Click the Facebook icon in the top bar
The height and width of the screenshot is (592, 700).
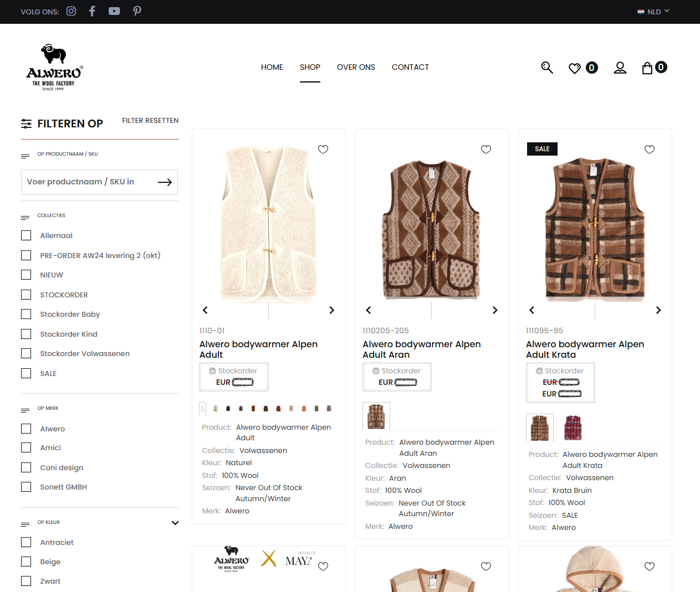point(91,11)
